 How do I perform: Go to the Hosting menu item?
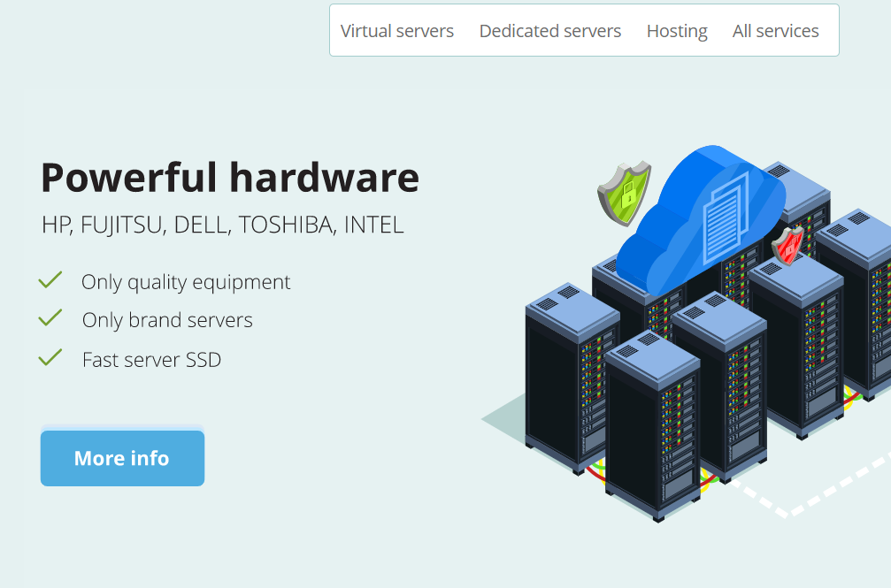pyautogui.click(x=677, y=31)
